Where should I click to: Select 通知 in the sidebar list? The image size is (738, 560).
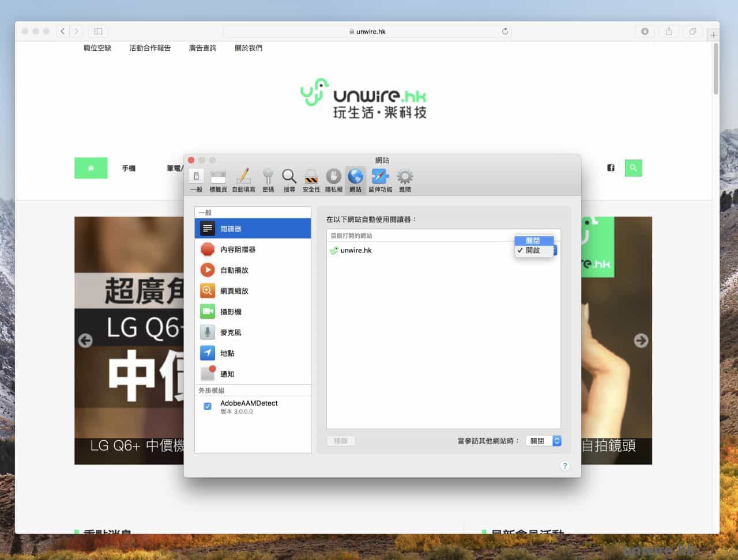(227, 374)
